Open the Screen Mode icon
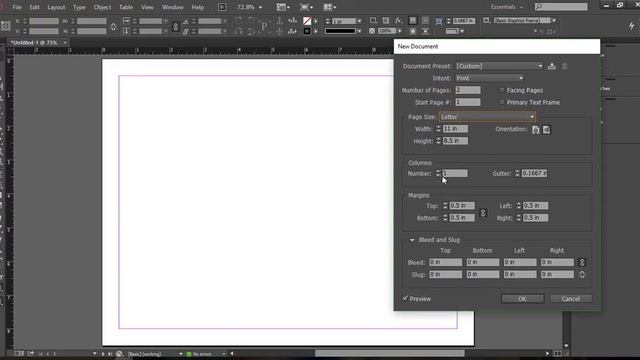The height and width of the screenshot is (360, 640). click(307, 7)
